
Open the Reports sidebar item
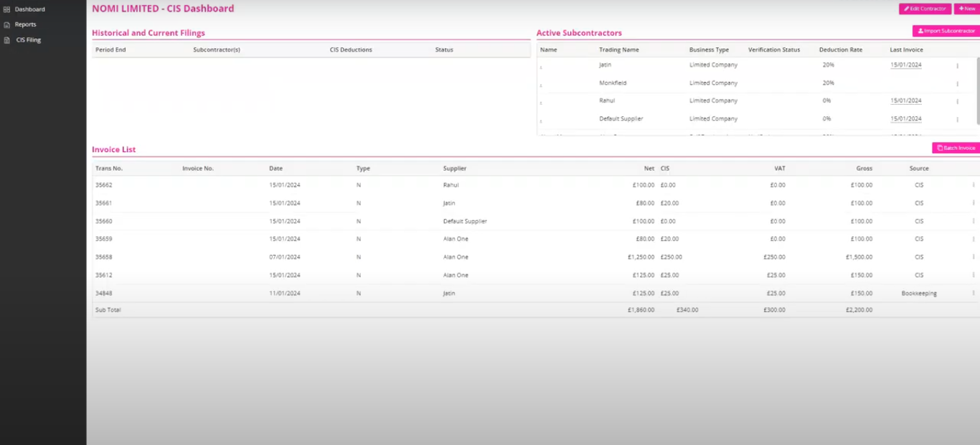click(x=20, y=24)
